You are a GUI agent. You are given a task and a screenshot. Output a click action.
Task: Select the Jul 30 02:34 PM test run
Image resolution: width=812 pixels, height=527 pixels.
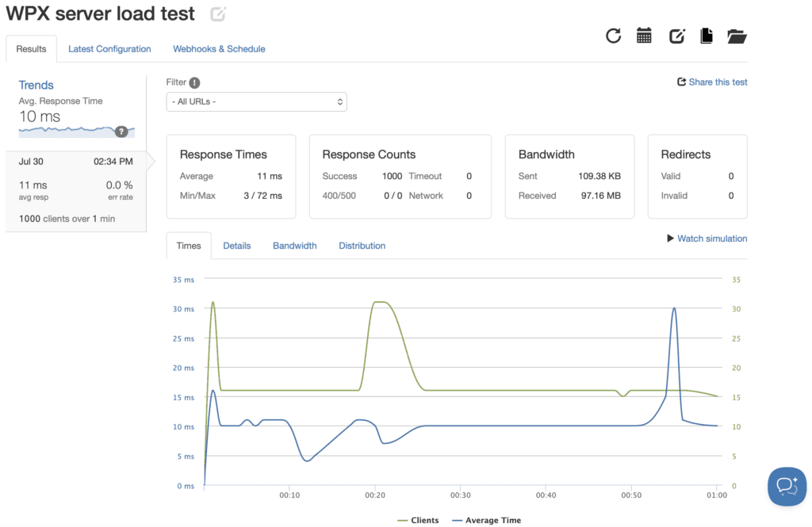[75, 191]
